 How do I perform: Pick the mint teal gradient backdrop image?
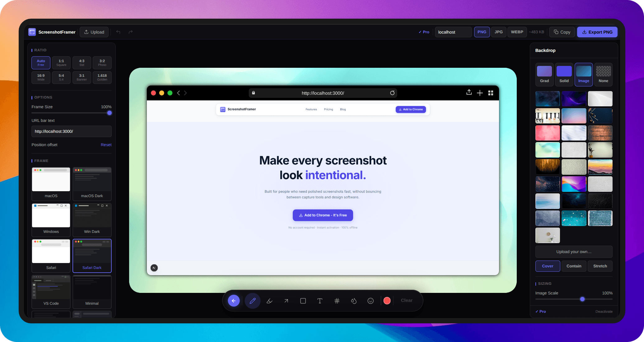548,150
